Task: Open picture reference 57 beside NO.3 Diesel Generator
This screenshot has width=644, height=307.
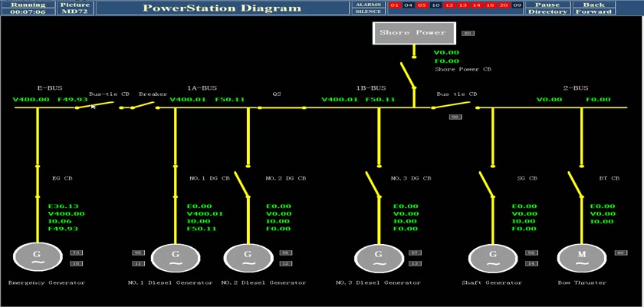Action: pyautogui.click(x=415, y=253)
